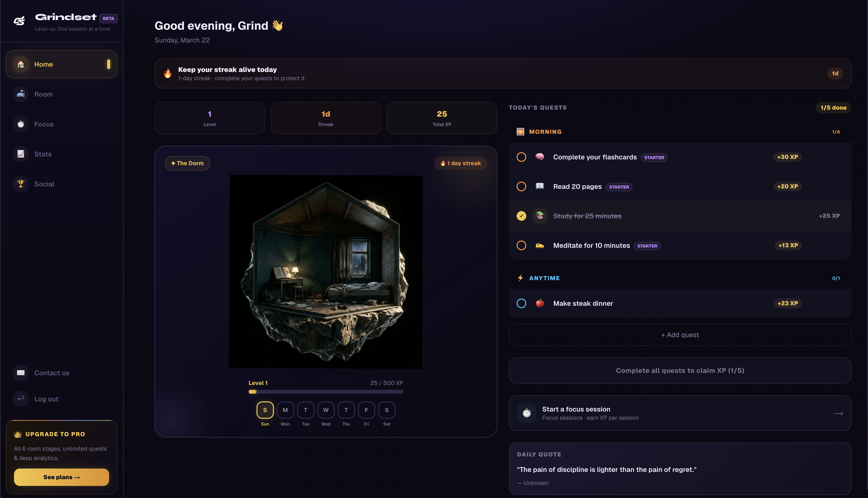Collapse the Anytime quests section header
Screen dimensions: 868x498
tap(680, 278)
